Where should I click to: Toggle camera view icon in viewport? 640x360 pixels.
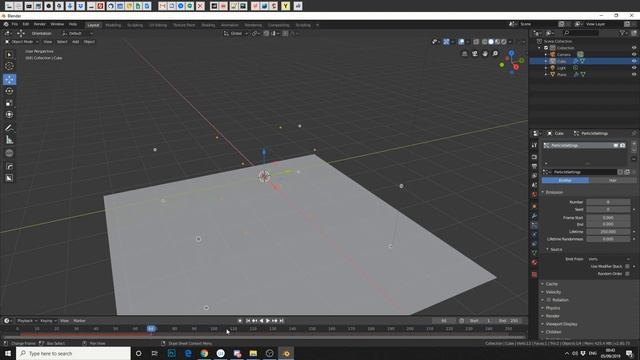[475, 53]
